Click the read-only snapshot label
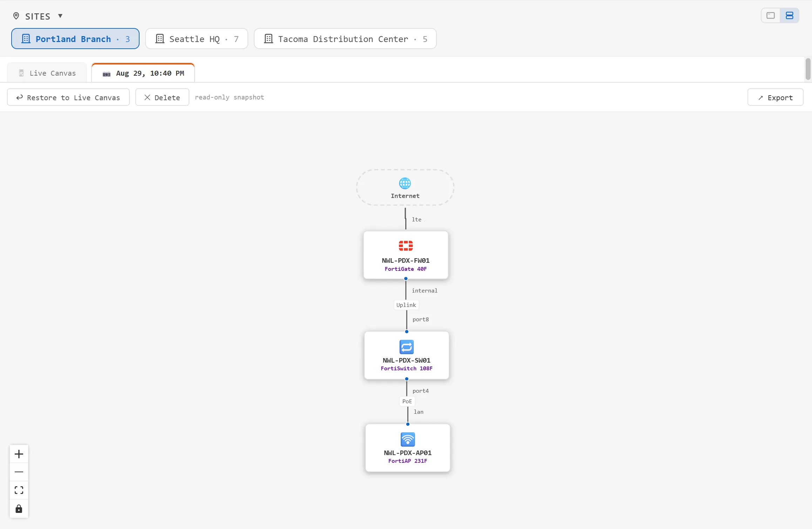This screenshot has height=529, width=812. (229, 97)
